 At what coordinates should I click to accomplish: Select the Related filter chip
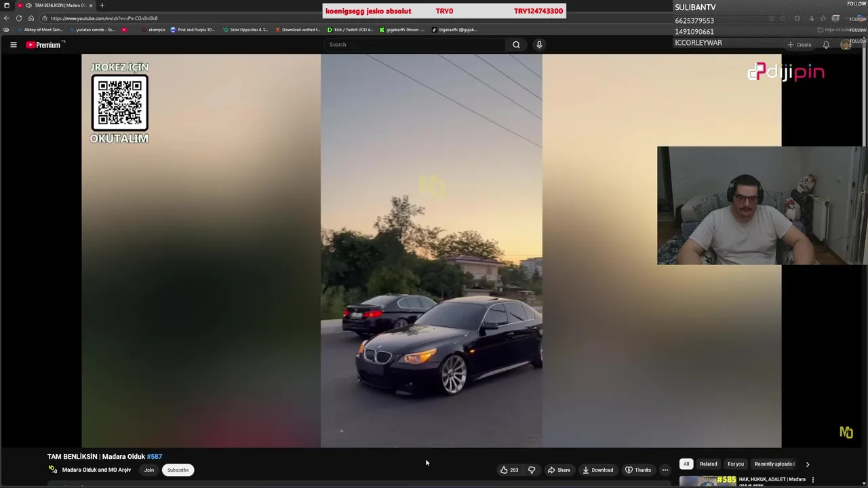(x=708, y=464)
